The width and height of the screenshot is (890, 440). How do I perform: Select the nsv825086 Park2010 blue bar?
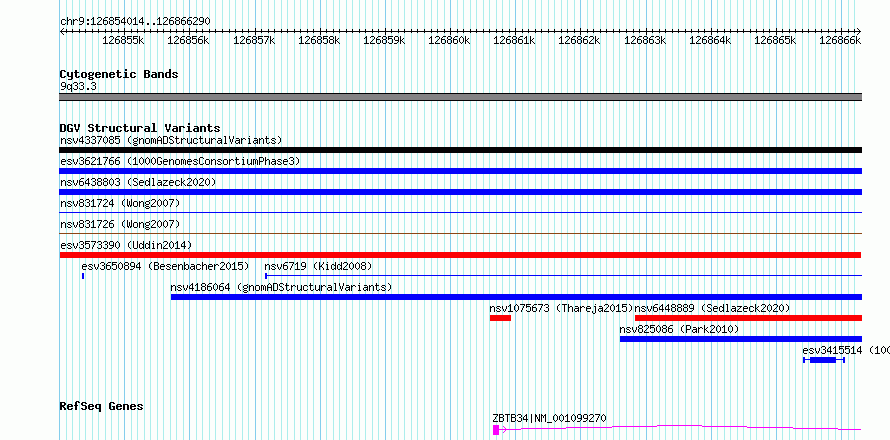[x=741, y=339]
